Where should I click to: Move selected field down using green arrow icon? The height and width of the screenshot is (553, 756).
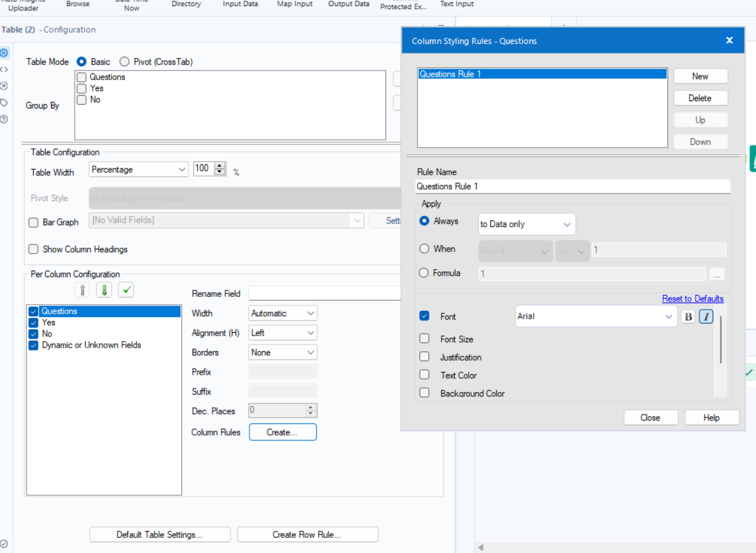[x=104, y=289]
